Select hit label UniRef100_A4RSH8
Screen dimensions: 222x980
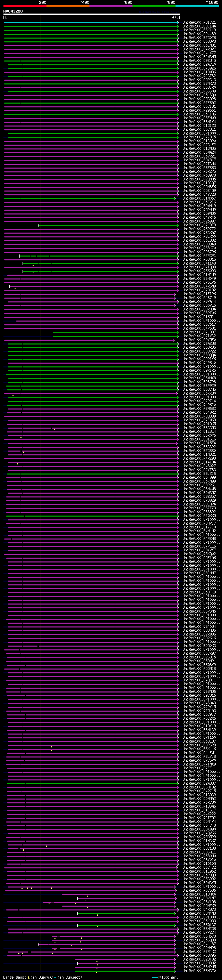[199, 539]
